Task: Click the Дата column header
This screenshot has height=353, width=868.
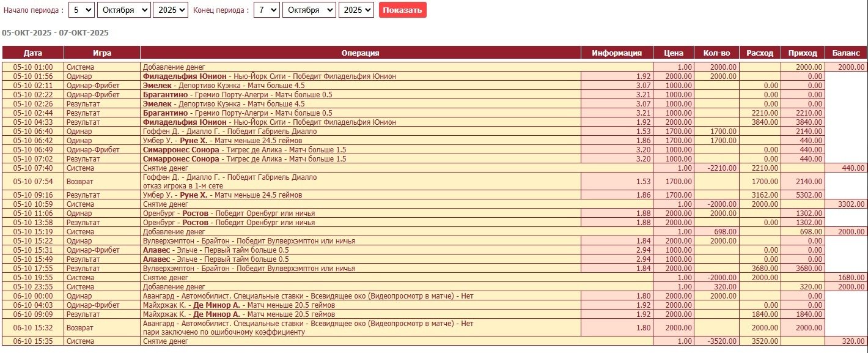Action: pyautogui.click(x=33, y=53)
